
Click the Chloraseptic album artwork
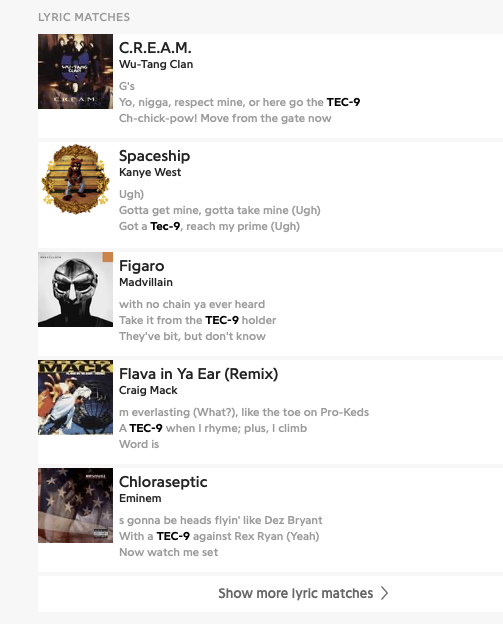click(x=75, y=505)
